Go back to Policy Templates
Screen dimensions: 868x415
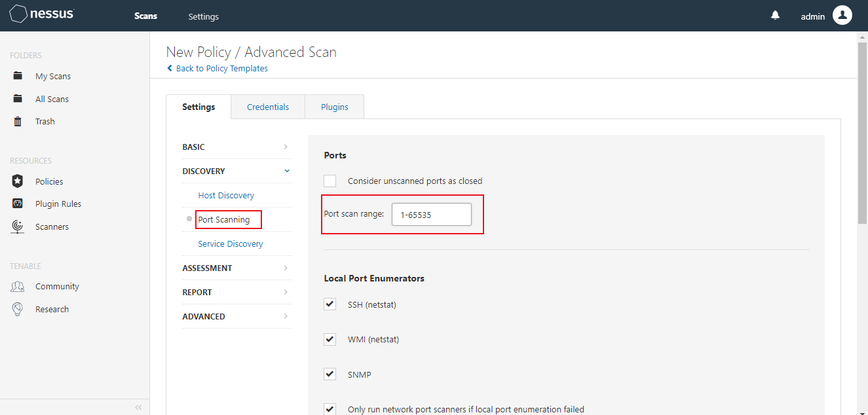[x=221, y=69]
